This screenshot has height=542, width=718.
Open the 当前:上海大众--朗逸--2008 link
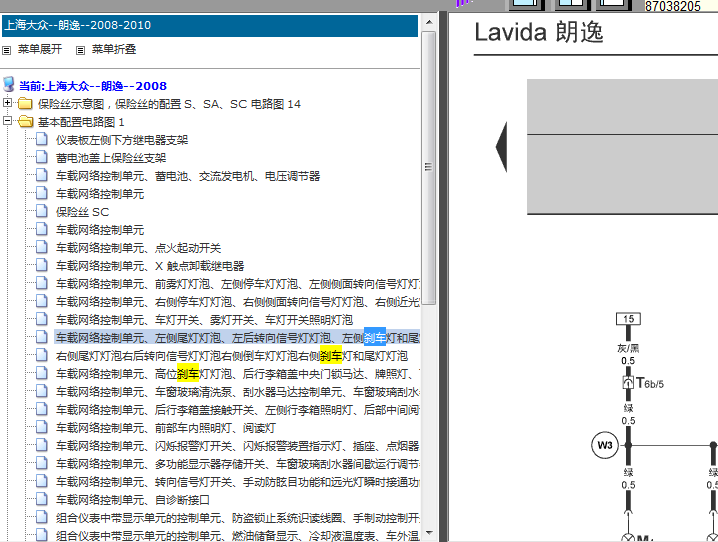(x=93, y=86)
